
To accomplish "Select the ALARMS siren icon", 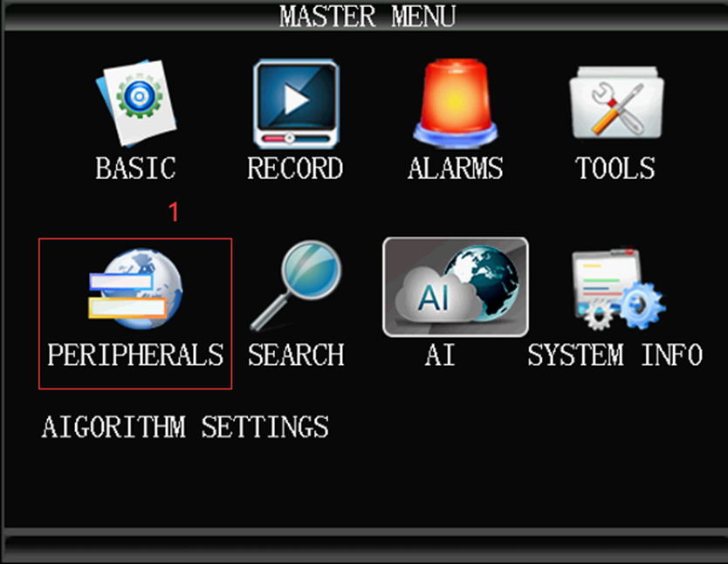I will pyautogui.click(x=455, y=103).
